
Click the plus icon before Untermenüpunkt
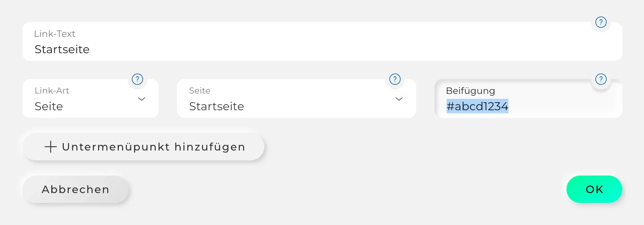[51, 147]
